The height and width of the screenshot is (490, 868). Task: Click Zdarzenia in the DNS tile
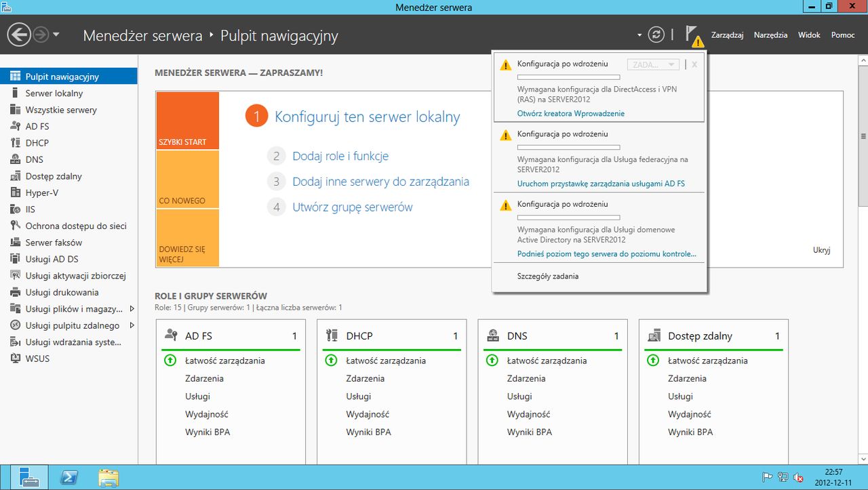coord(526,378)
